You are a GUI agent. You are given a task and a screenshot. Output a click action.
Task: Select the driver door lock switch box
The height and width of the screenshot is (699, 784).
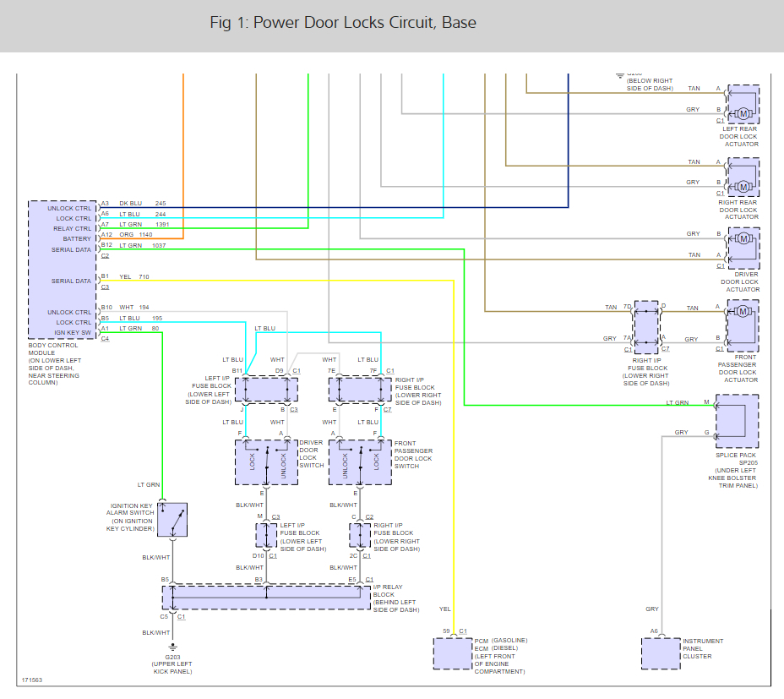pyautogui.click(x=266, y=461)
